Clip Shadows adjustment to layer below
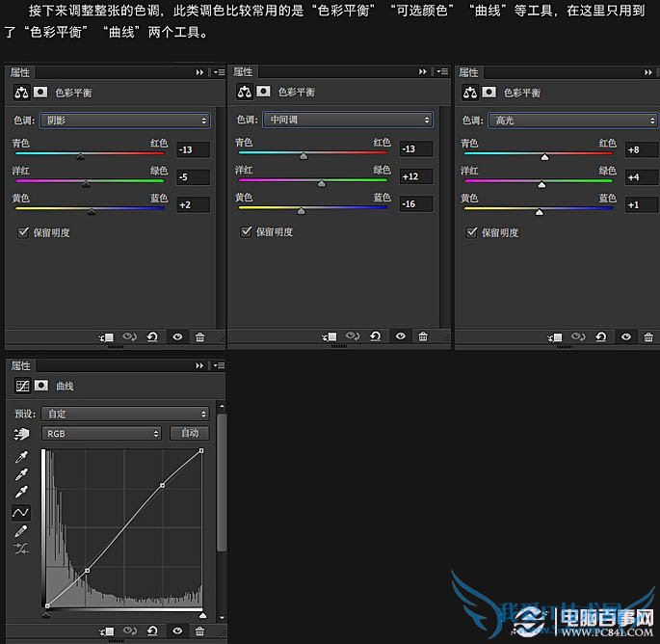Image resolution: width=660 pixels, height=644 pixels. pos(107,337)
